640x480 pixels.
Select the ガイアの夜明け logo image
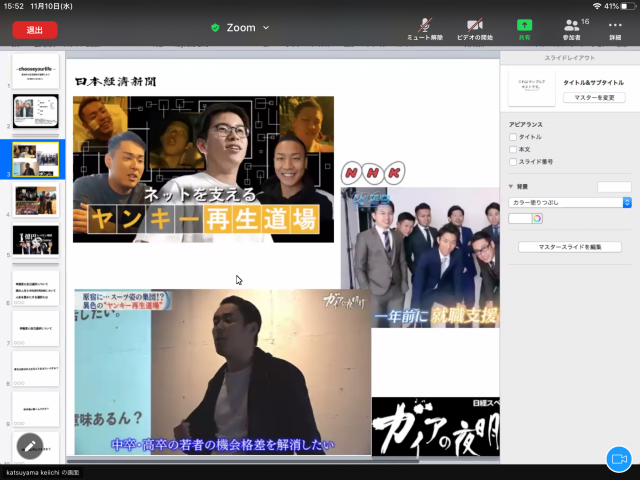point(436,426)
